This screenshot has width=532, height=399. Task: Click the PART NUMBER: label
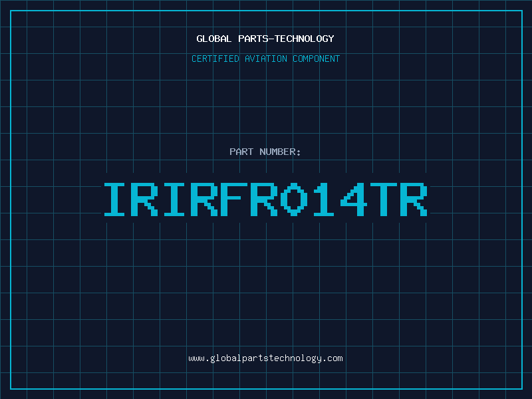265,152
